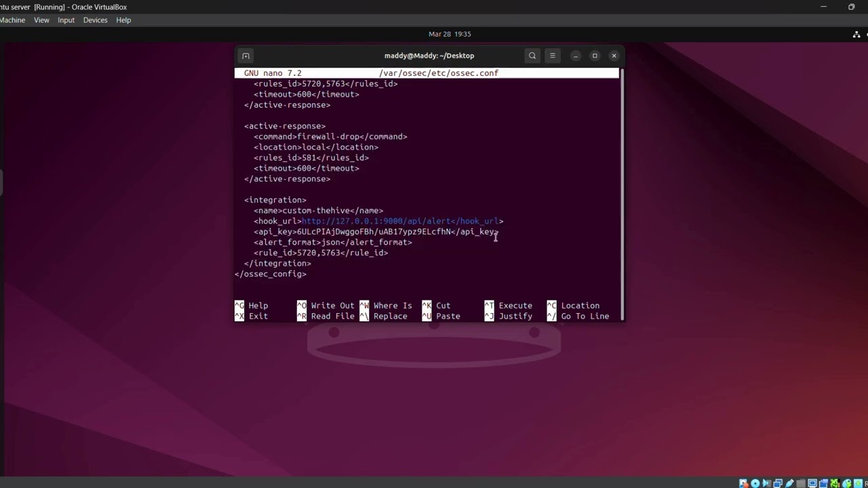Click the optical drive status icon
The width and height of the screenshot is (868, 488).
click(755, 483)
